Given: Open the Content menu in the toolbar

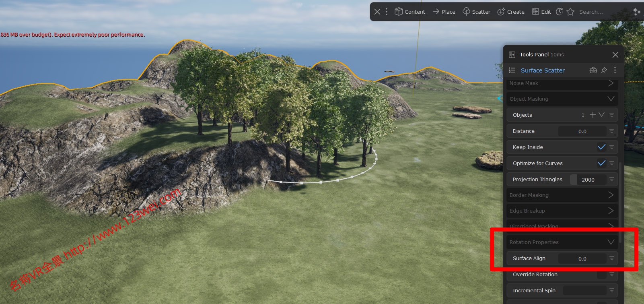Looking at the screenshot, I should (410, 12).
